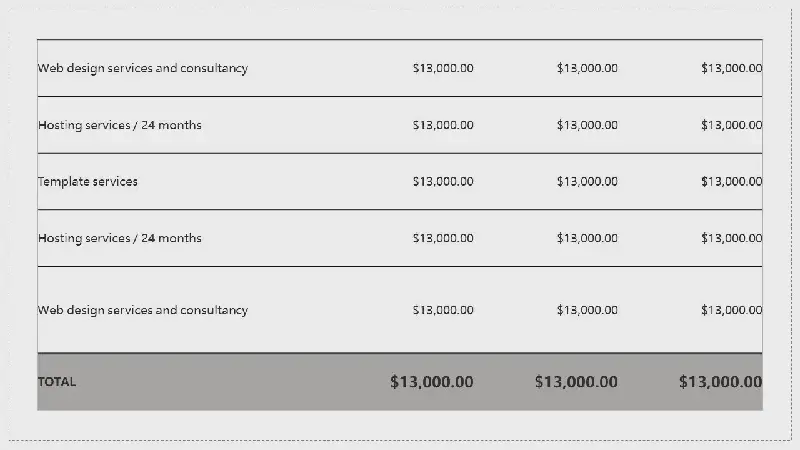Click the topmost Web design services label

143,68
